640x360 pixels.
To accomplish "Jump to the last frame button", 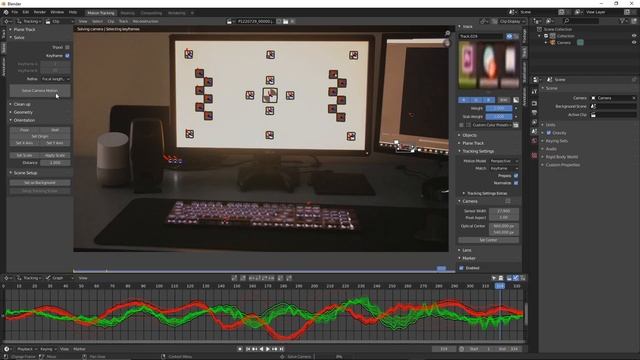I will click(x=282, y=349).
